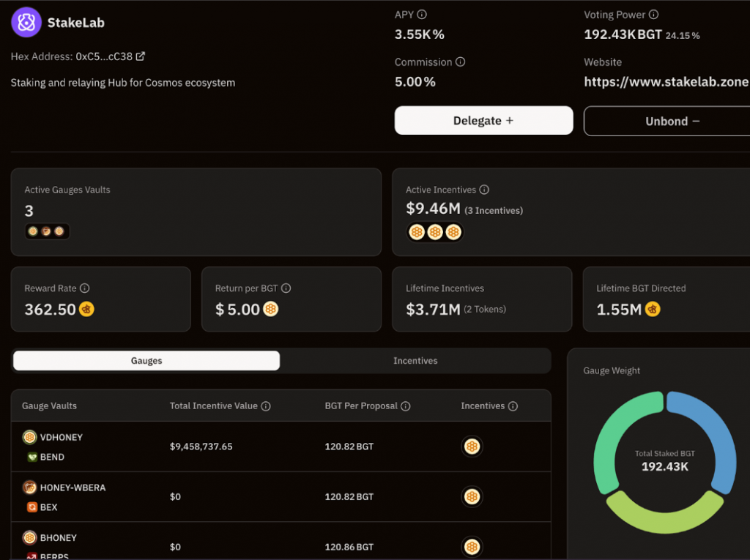
Task: Open hex address external link icon
Action: 141,56
